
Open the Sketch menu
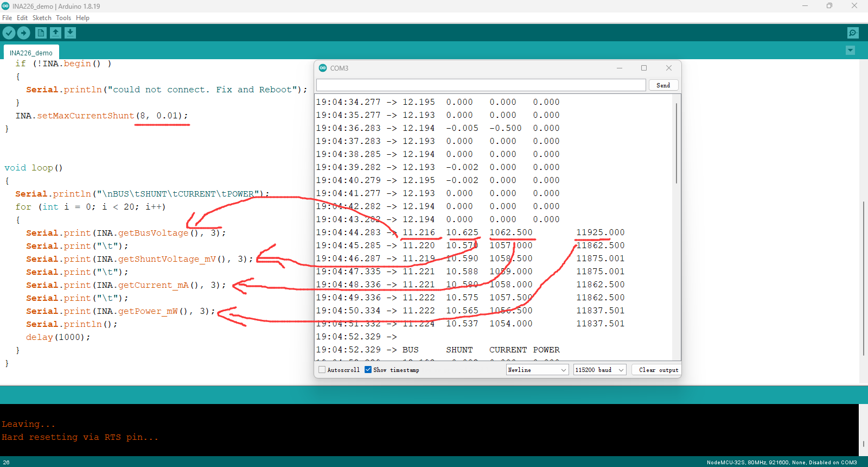pyautogui.click(x=42, y=18)
